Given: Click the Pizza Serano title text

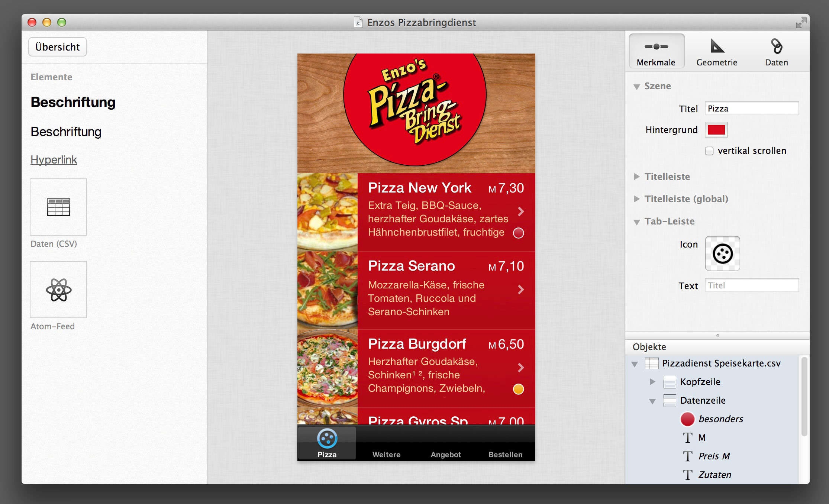Looking at the screenshot, I should [x=412, y=266].
